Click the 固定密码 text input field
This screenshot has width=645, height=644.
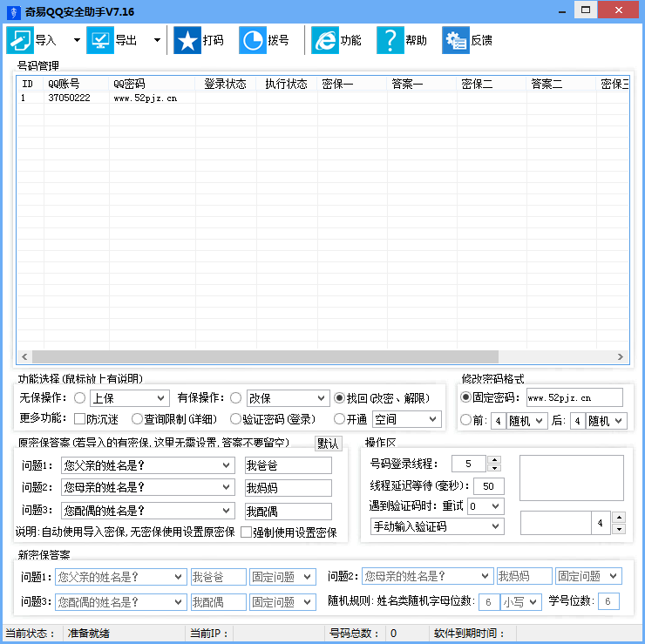point(574,398)
